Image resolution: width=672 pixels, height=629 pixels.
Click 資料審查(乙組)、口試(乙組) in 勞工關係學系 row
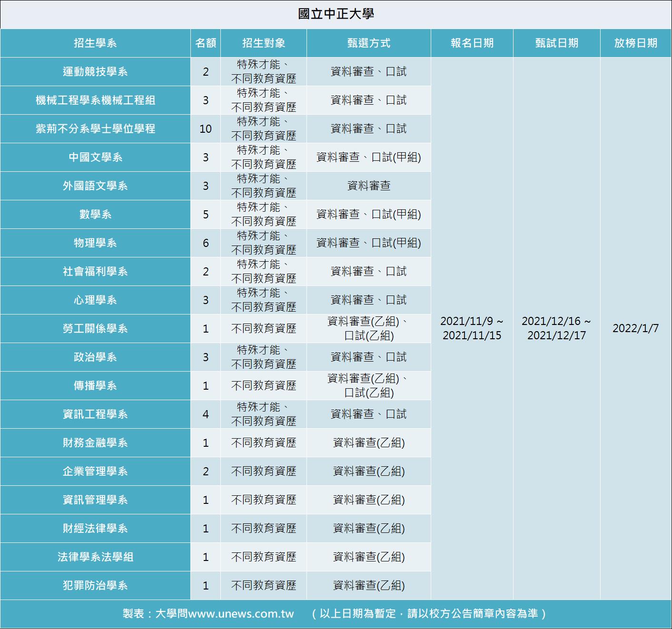click(369, 329)
